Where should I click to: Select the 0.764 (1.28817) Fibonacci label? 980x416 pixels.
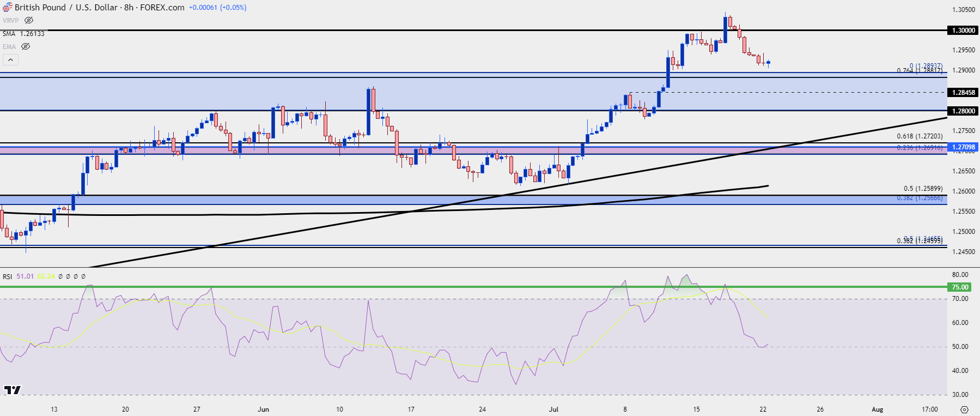pos(920,71)
